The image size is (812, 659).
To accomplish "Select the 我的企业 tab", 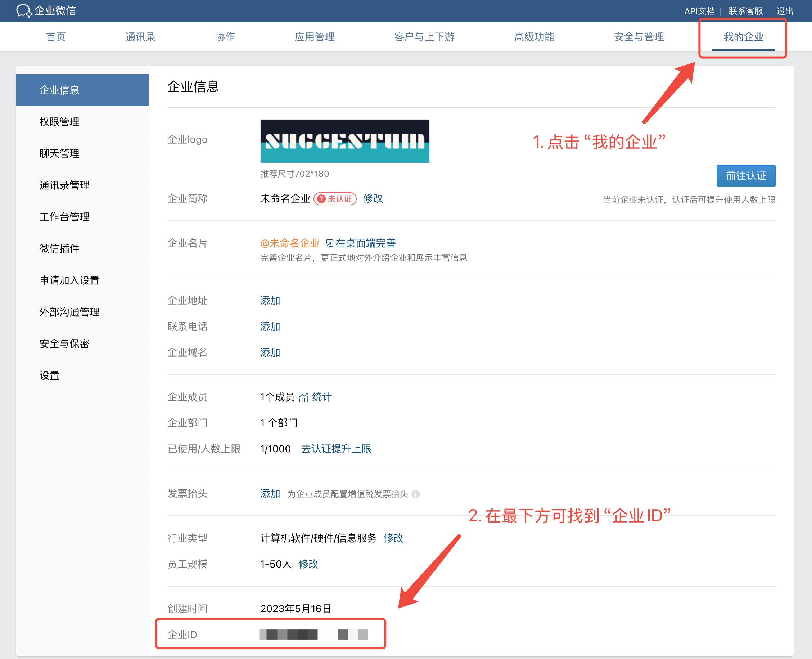I will pos(743,37).
